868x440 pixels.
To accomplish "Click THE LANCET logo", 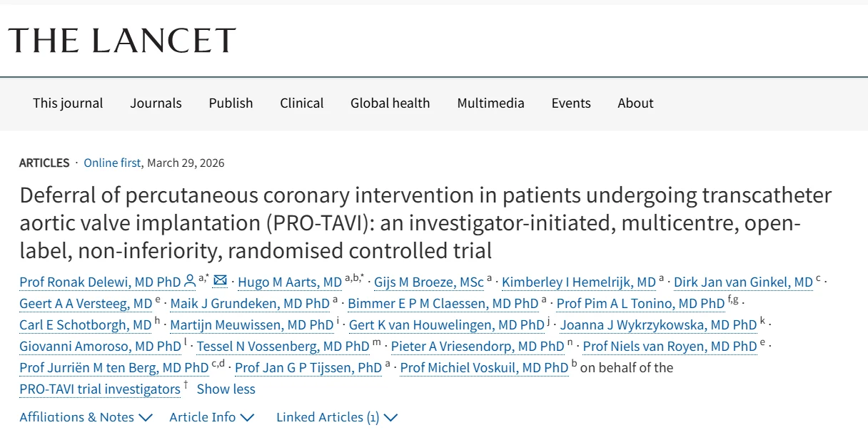I will [x=121, y=41].
